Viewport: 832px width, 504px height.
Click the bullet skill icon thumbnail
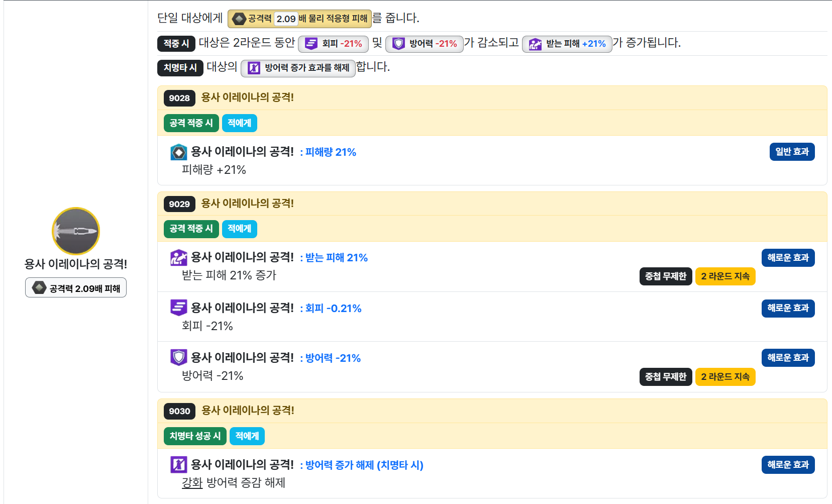coord(76,231)
